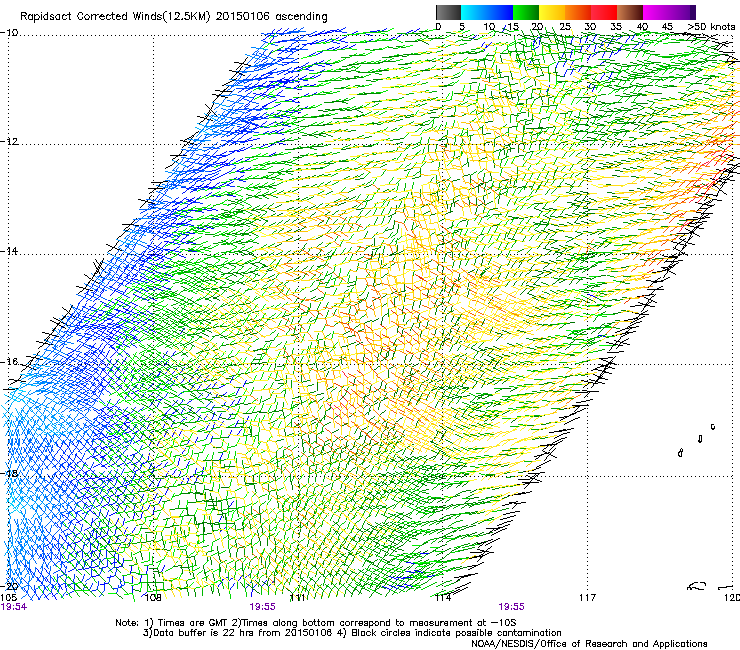Click the "25" legend scale label
The width and height of the screenshot is (740, 650).
click(x=564, y=27)
